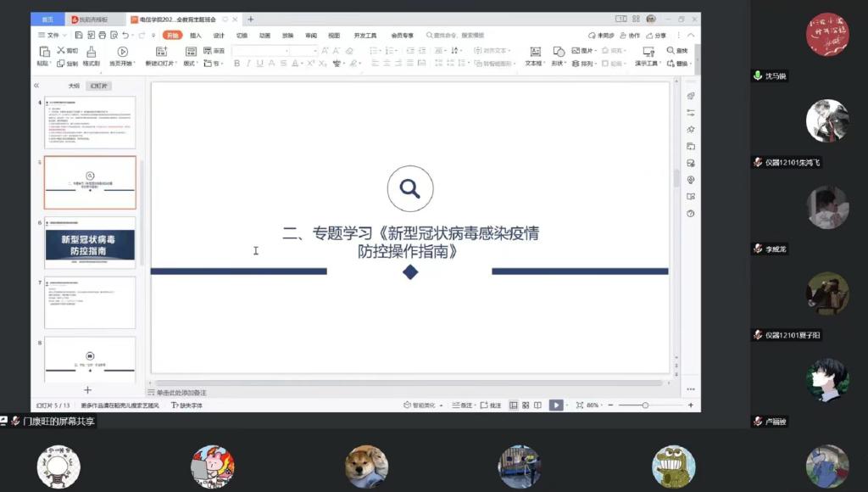Toggle bold formatting
The width and height of the screenshot is (868, 492).
coord(236,64)
